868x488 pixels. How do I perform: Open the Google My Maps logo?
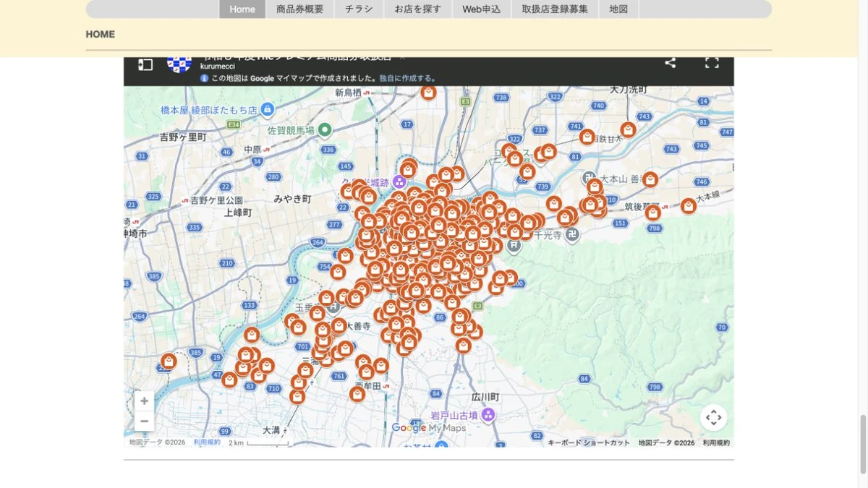point(429,428)
